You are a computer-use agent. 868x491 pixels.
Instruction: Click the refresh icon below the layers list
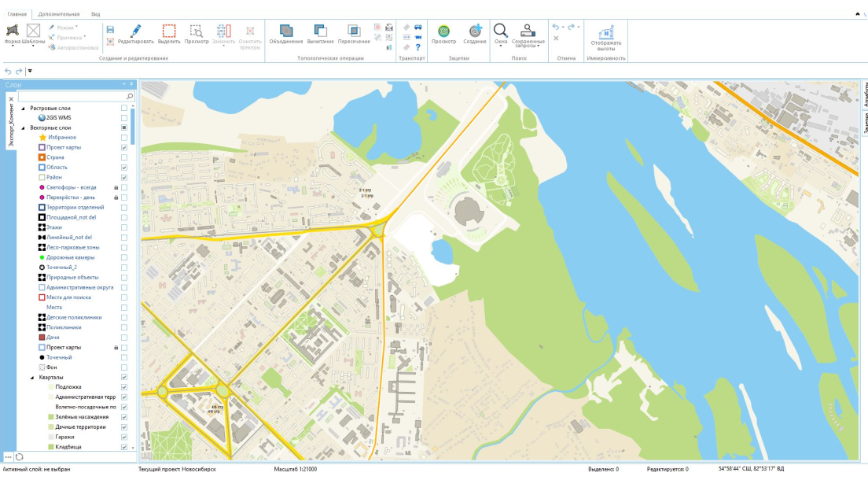click(20, 457)
